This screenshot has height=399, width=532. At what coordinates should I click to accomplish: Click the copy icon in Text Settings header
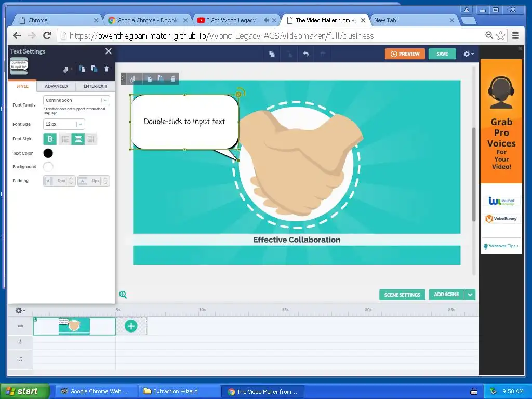tap(82, 69)
